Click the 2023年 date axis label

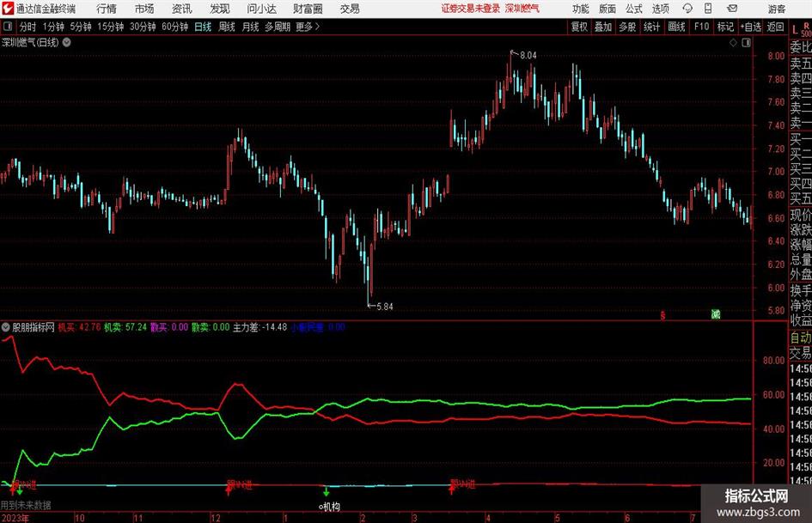point(15,518)
